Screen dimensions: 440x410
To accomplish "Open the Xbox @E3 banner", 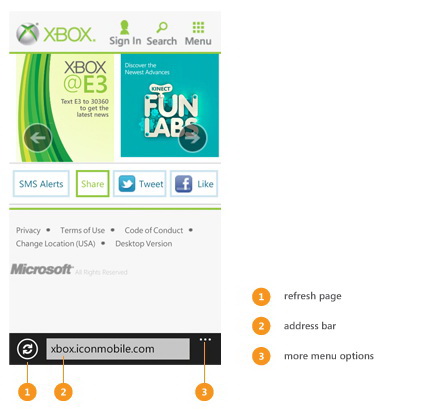I will [x=65, y=108].
